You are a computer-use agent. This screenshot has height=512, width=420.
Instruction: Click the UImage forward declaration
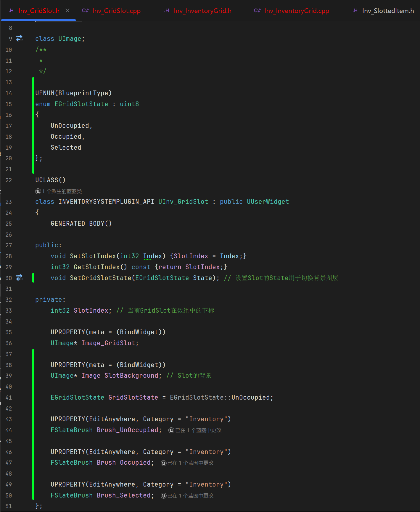point(70,39)
